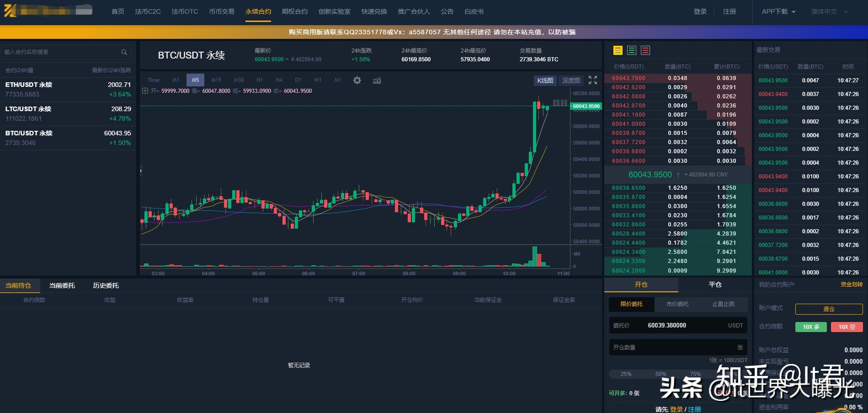Select the H1 chart interval
This screenshot has width=868, height=413.
pyautogui.click(x=259, y=80)
